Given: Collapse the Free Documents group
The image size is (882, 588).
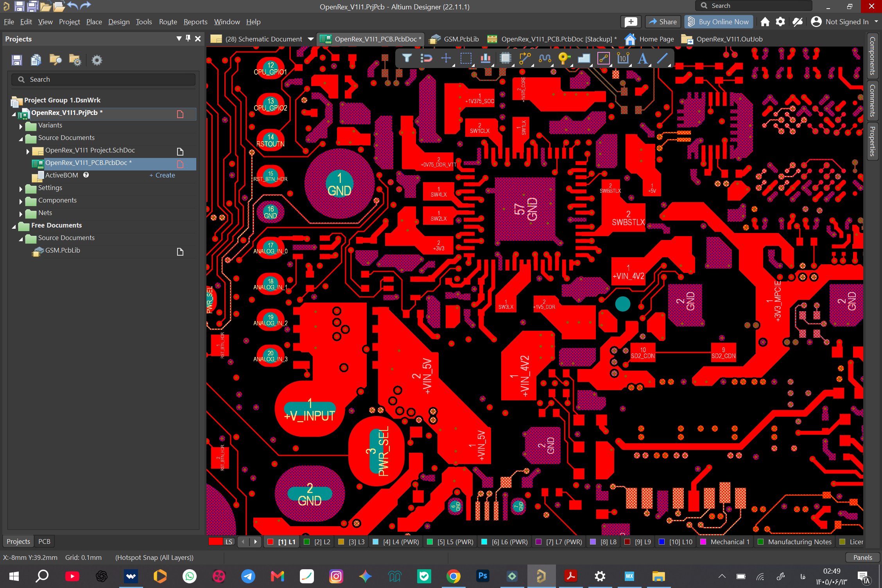Looking at the screenshot, I should [x=14, y=226].
